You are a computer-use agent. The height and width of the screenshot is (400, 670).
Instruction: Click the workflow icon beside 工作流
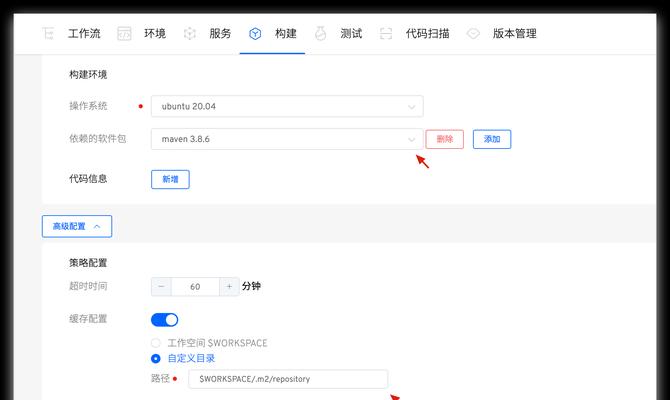(x=48, y=33)
